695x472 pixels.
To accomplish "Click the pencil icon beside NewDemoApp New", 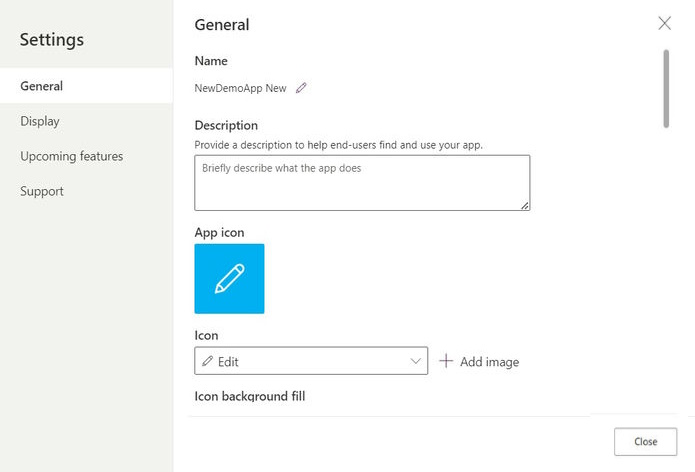I will (x=301, y=88).
